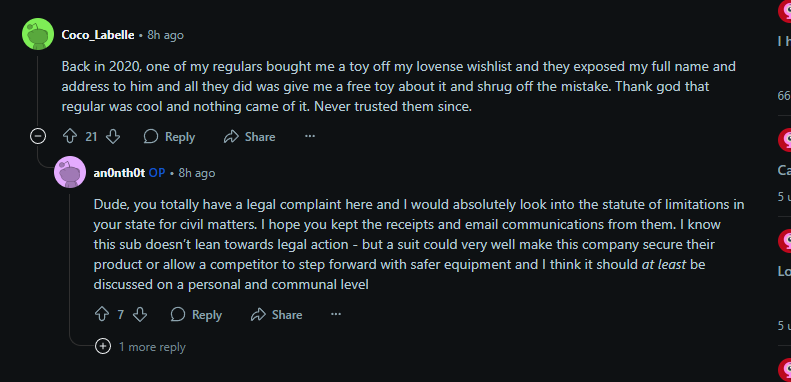
Task: Click the 8h ago timestamp on an0nth0t's reply
Action: pos(197,173)
